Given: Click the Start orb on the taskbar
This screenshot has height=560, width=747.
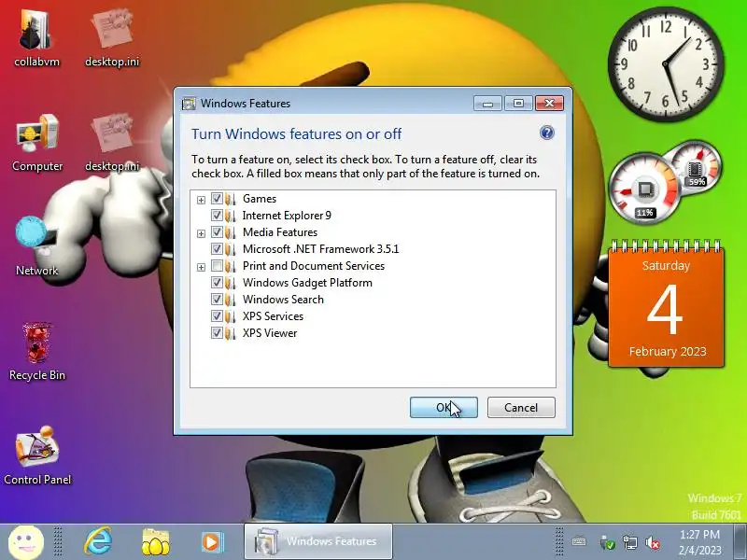Looking at the screenshot, I should point(26,542).
